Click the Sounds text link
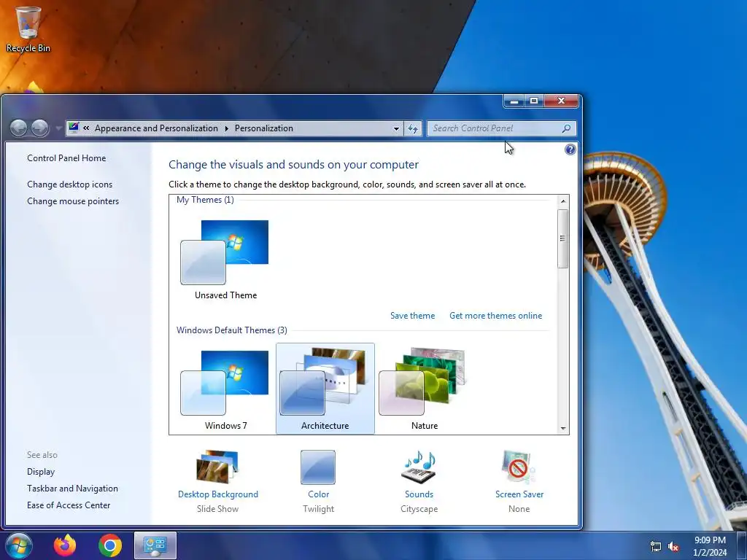Image resolution: width=747 pixels, height=560 pixels. point(419,494)
